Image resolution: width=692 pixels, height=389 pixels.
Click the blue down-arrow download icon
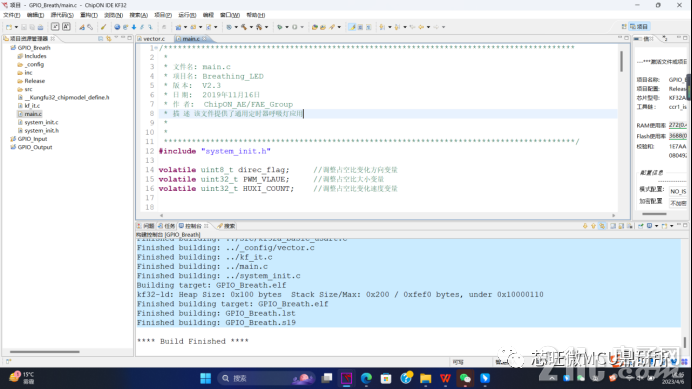tap(134, 27)
